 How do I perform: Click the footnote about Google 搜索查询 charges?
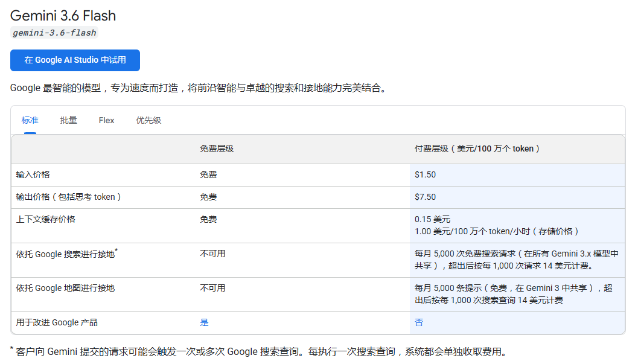259,351
